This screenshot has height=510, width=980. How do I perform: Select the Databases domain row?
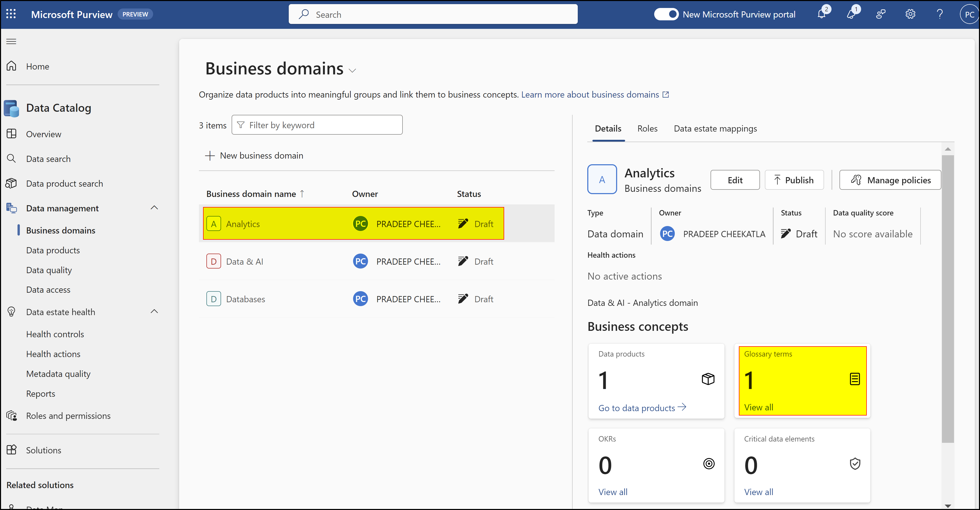(376, 299)
